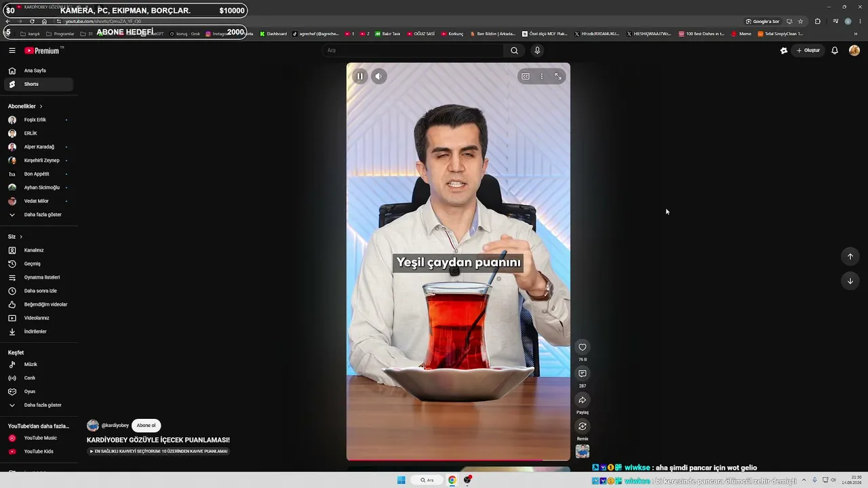Expand the Siz section
868x488 pixels.
click(x=15, y=237)
